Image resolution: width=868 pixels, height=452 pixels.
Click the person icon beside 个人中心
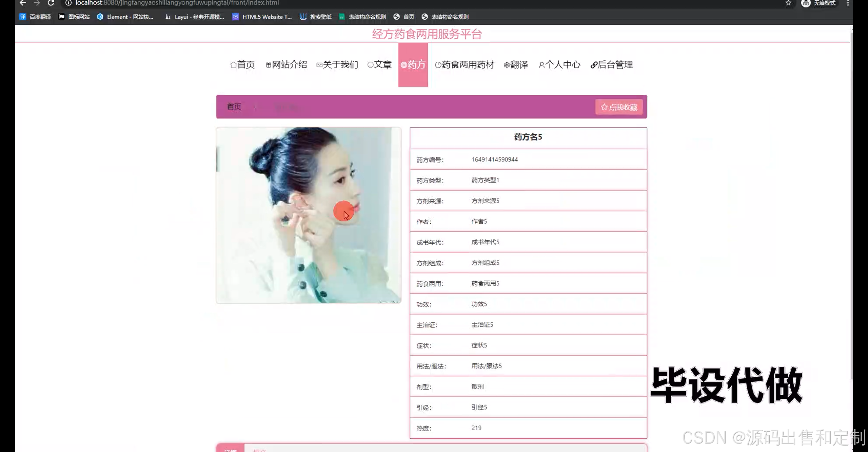click(x=542, y=64)
